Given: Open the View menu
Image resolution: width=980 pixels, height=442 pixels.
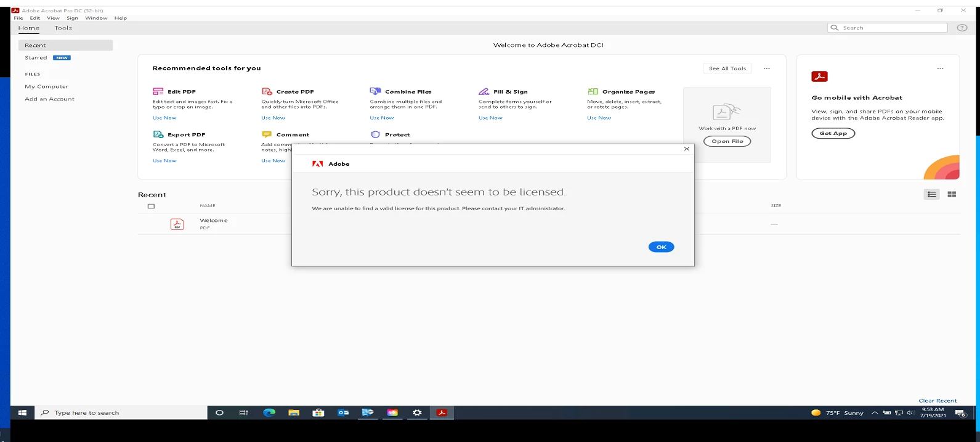Looking at the screenshot, I should pyautogui.click(x=54, y=18).
